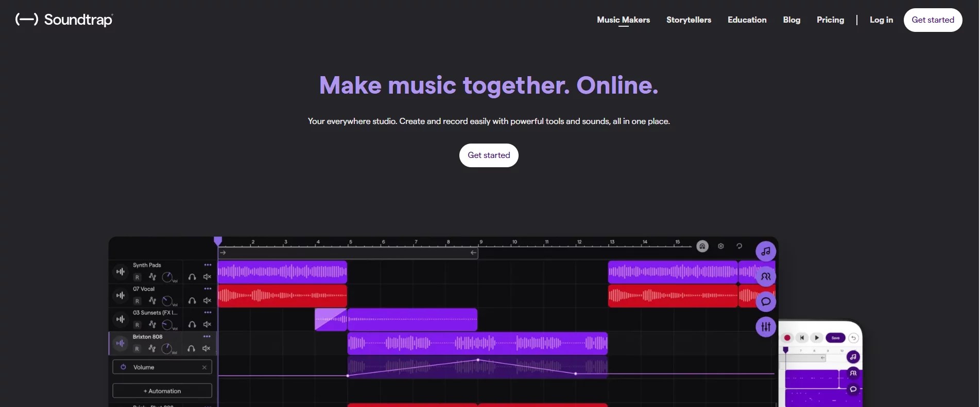The height and width of the screenshot is (407, 980).
Task: Click the automation peak point on the volume line
Action: tap(478, 360)
